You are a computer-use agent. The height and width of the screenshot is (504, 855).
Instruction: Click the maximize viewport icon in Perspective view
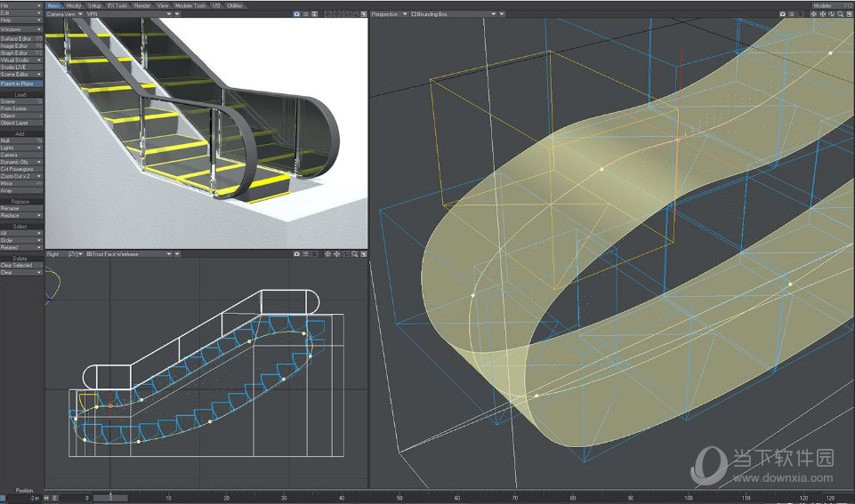click(x=850, y=14)
